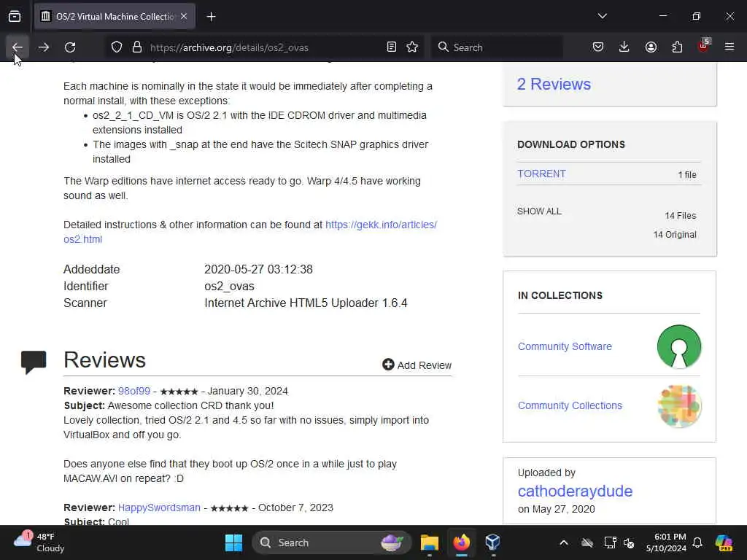This screenshot has height=560, width=747.
Task: Click the cloud sync tray icon
Action: pyautogui.click(x=587, y=542)
